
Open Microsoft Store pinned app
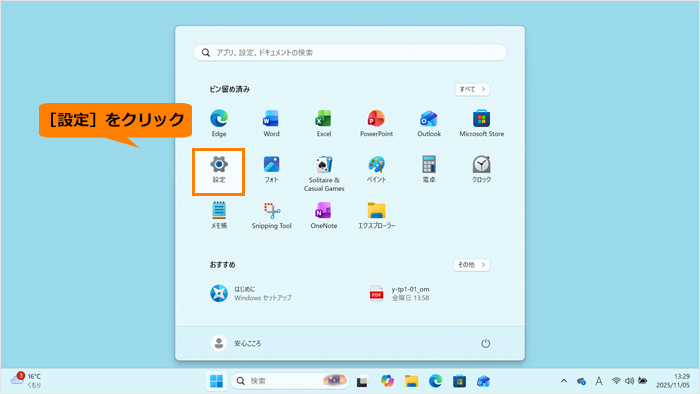(x=481, y=123)
